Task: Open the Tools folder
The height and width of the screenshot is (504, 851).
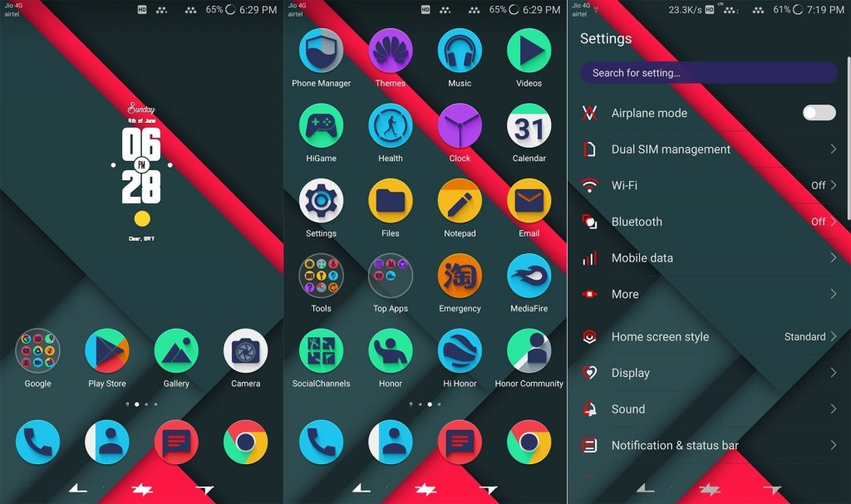Action: point(321,276)
